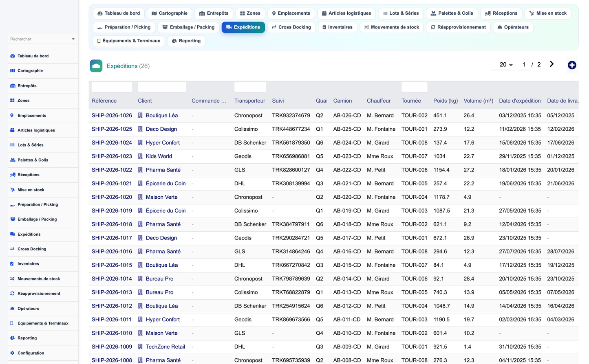
Task: Click the Zones grid icon in sidebar
Action: [12, 101]
